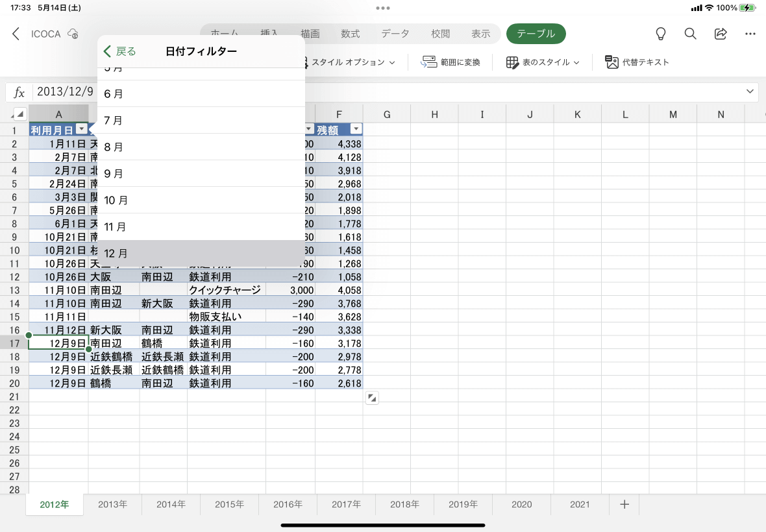Open the 2013年 sheet tab
The height and width of the screenshot is (532, 766).
[112, 504]
